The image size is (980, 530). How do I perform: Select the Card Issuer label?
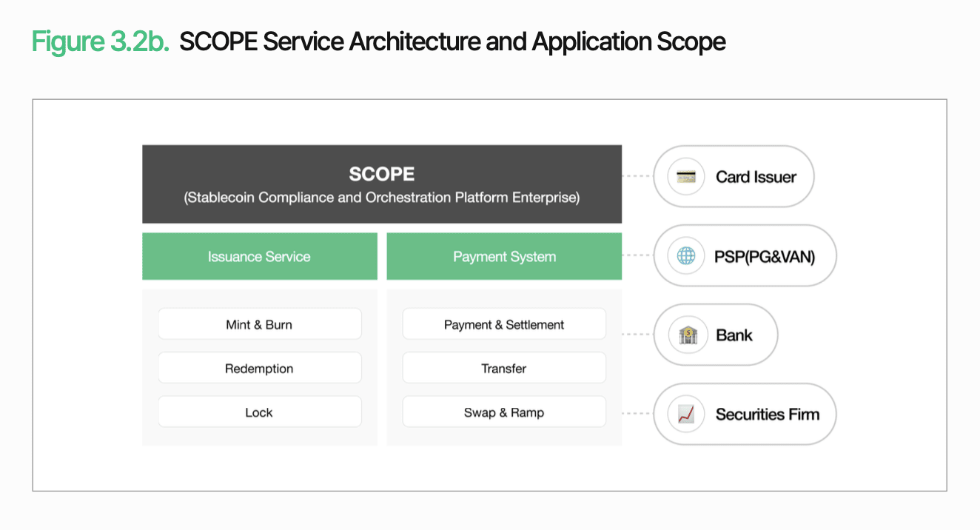click(x=756, y=177)
